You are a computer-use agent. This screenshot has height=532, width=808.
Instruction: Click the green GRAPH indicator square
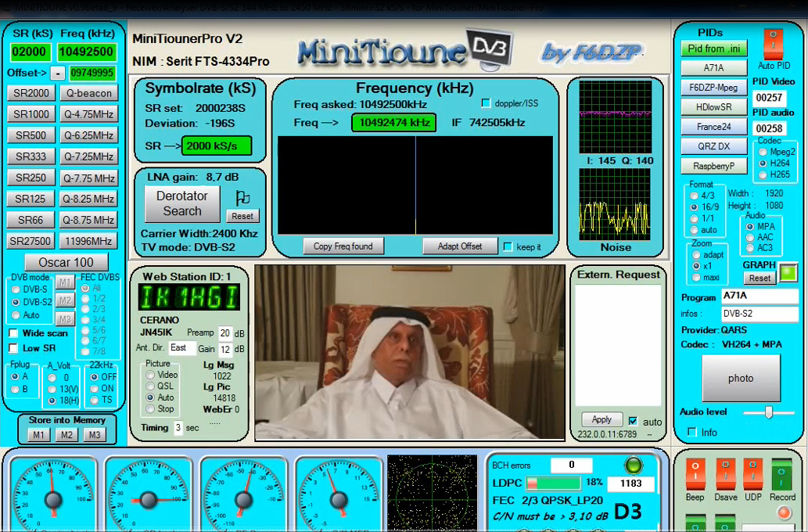click(x=788, y=273)
